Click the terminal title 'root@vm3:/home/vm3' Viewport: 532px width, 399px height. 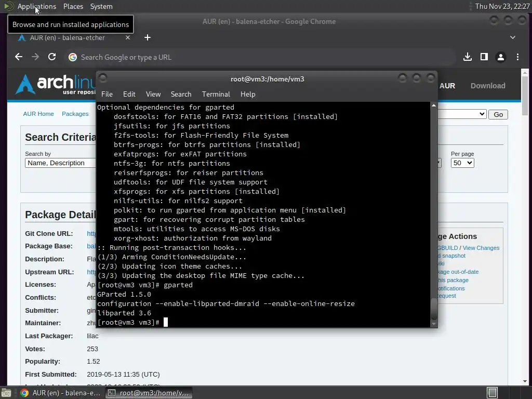tap(268, 79)
